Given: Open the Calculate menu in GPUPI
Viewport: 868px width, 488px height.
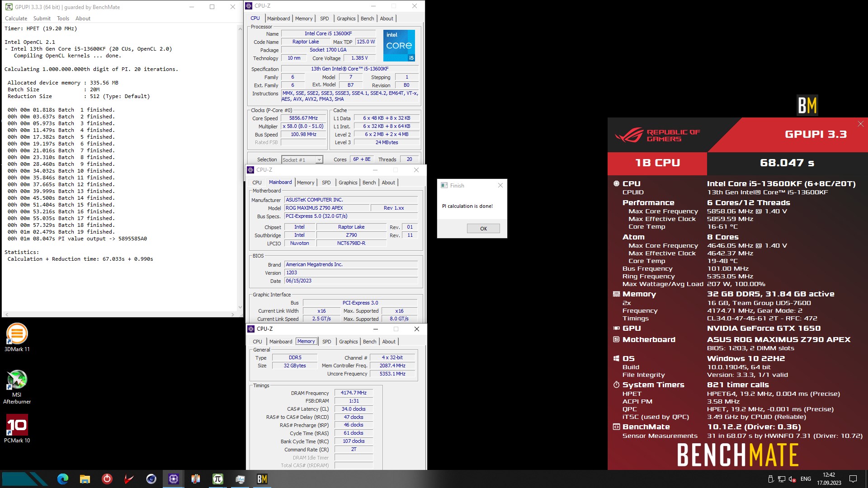Looking at the screenshot, I should coord(16,19).
